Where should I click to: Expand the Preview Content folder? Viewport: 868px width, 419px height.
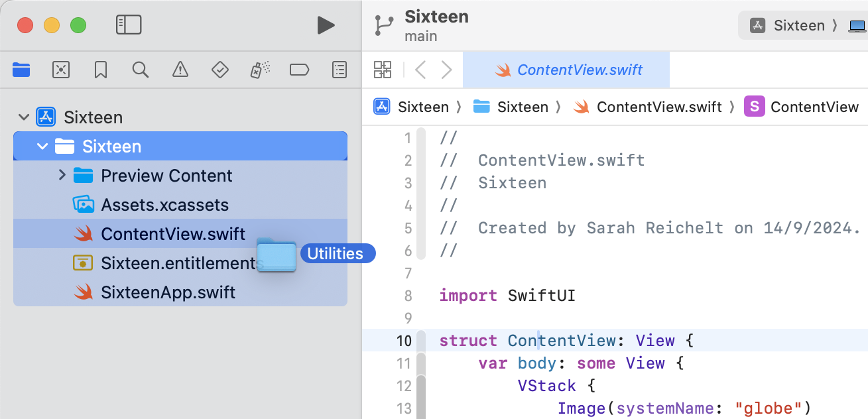[61, 175]
